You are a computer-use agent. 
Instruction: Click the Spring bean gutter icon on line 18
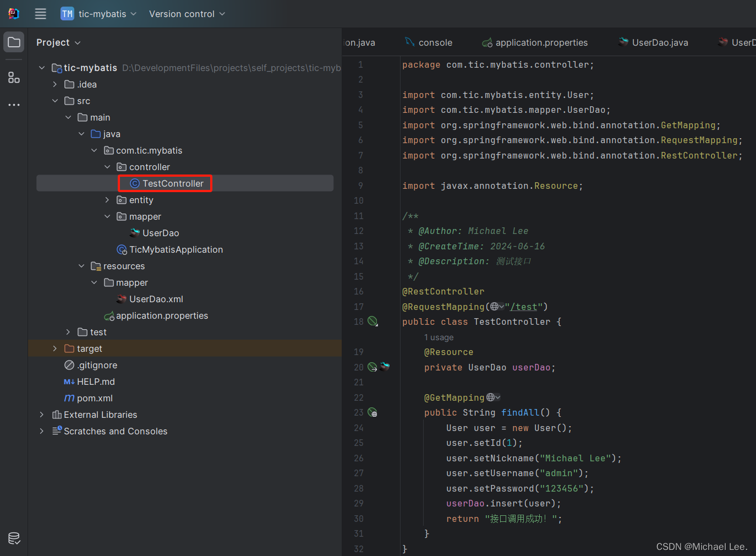pyautogui.click(x=372, y=321)
